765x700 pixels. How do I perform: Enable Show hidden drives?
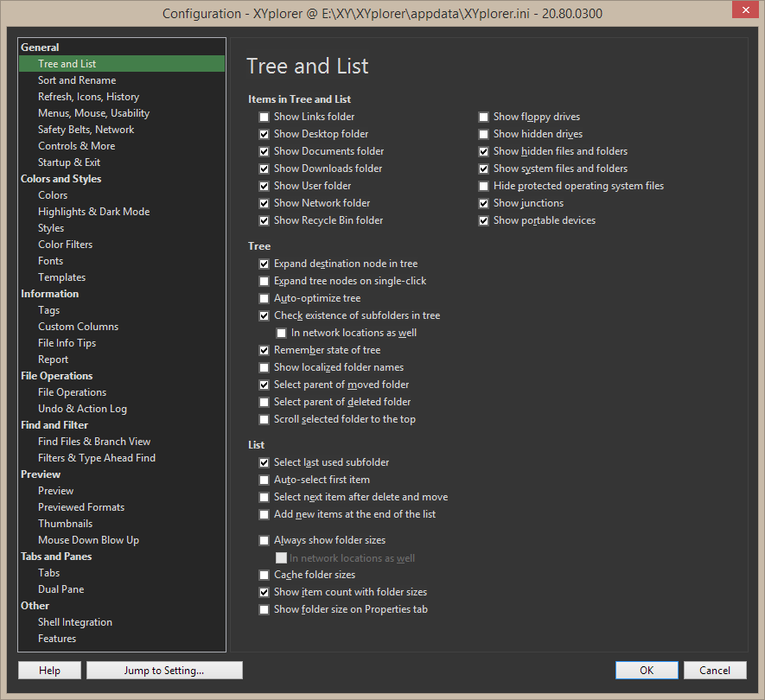tap(483, 133)
